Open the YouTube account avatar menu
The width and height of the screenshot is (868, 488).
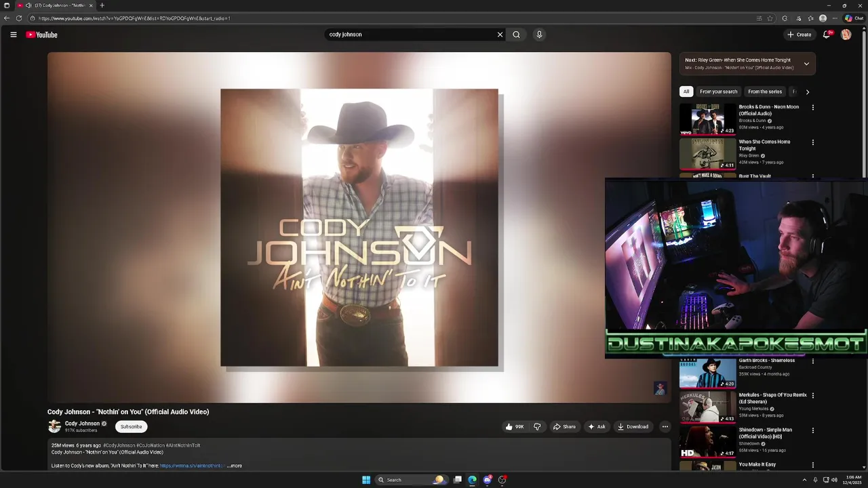[846, 35]
